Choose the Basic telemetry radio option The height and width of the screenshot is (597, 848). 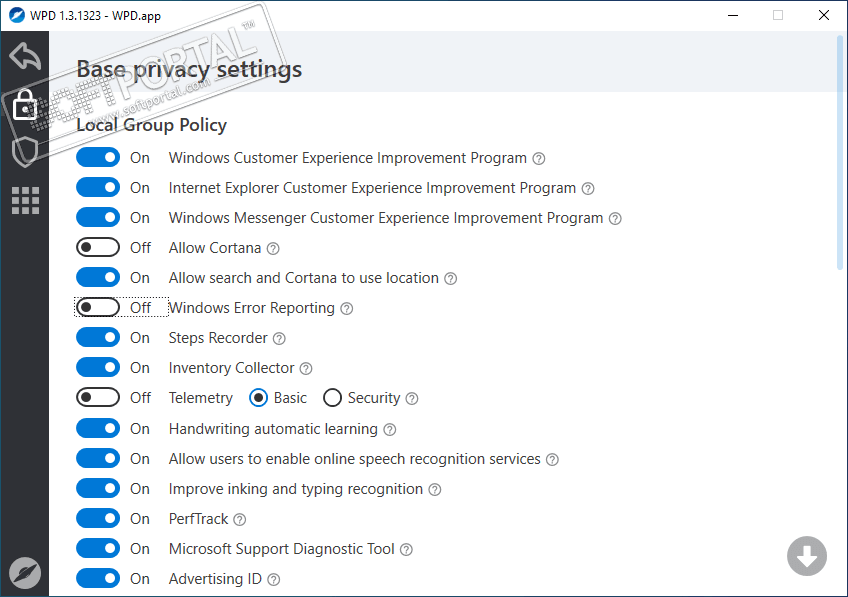pyautogui.click(x=258, y=398)
